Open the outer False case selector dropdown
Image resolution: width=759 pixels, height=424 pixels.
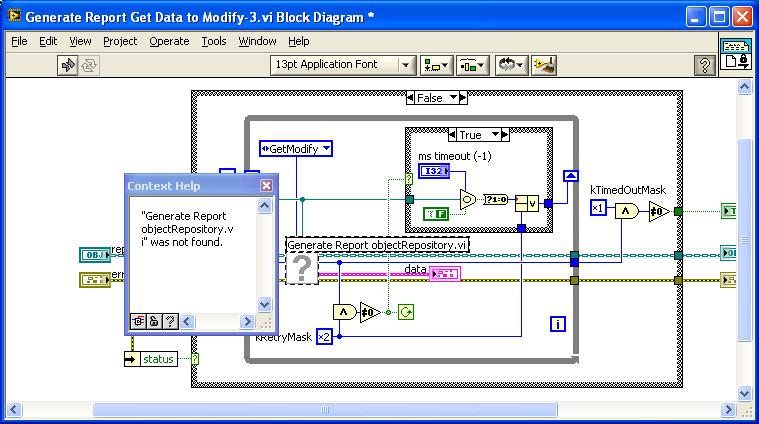tap(453, 98)
